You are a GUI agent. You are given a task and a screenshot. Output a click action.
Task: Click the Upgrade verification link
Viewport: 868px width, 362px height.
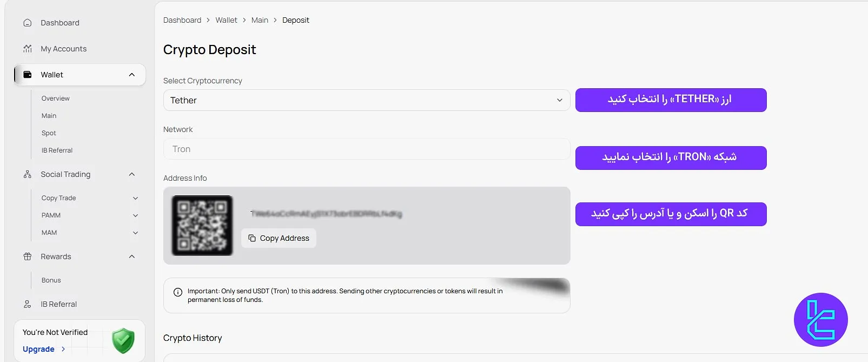tap(39, 349)
